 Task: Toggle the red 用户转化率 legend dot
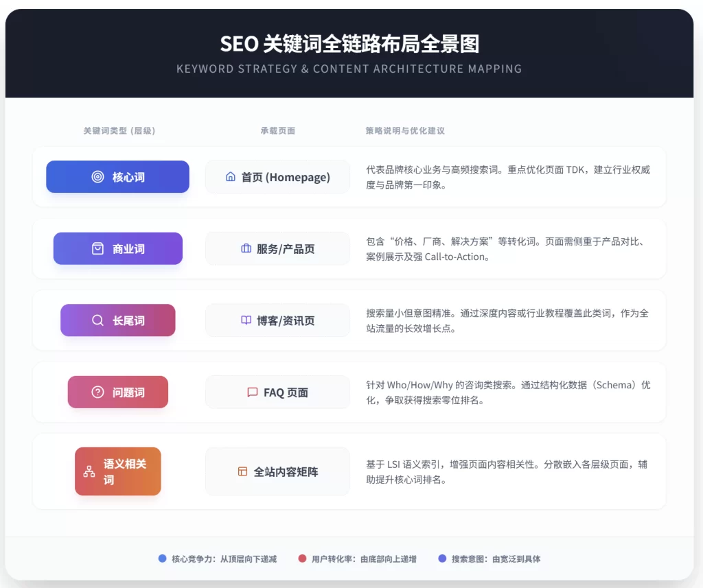click(x=303, y=559)
